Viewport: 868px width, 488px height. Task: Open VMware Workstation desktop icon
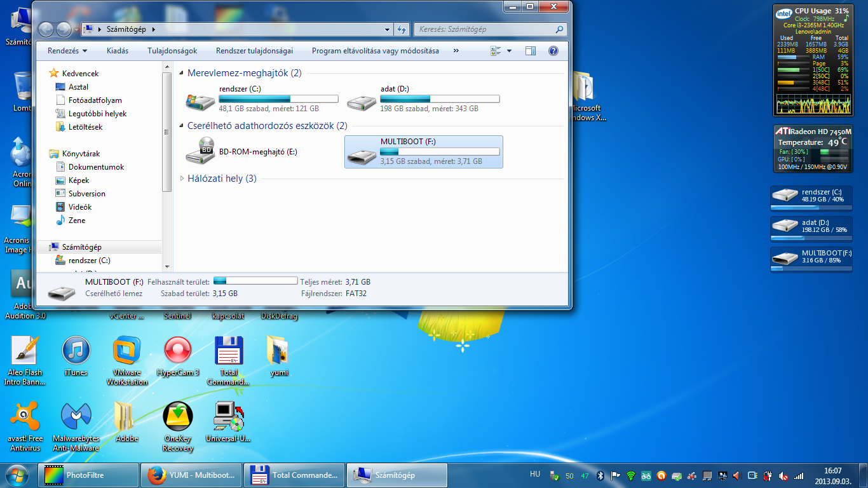coord(127,351)
